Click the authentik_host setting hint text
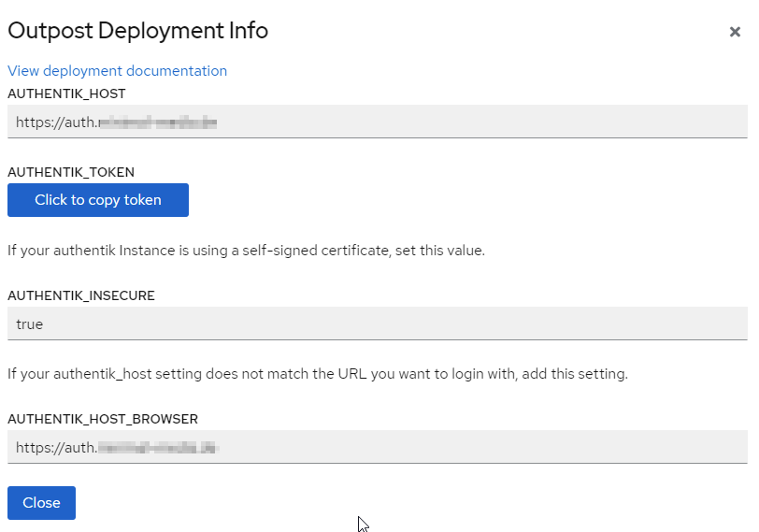 pyautogui.click(x=318, y=374)
